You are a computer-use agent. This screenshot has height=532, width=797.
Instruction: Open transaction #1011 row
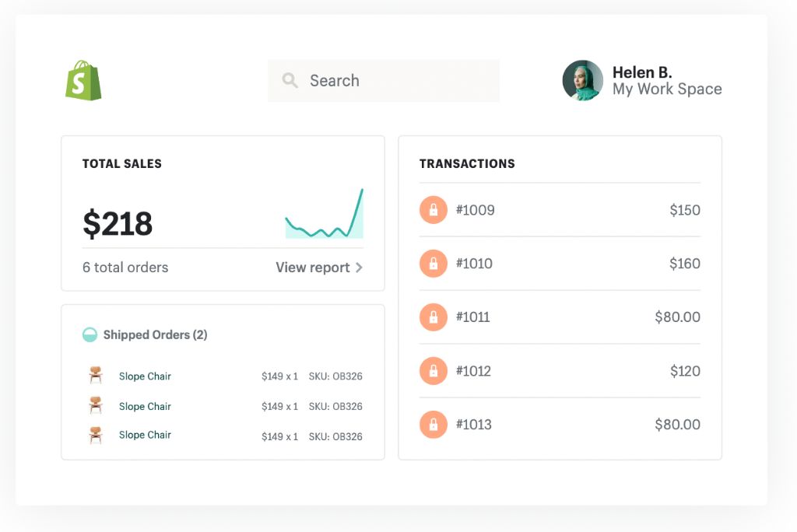point(560,317)
